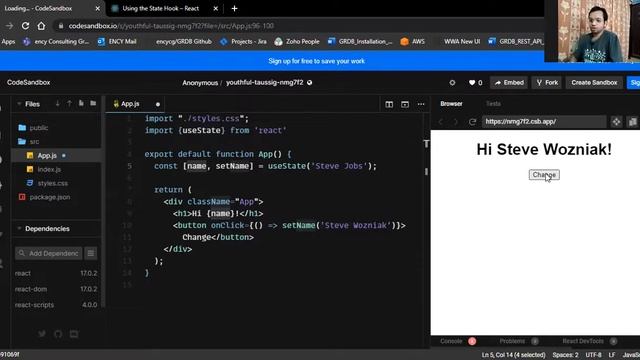This screenshot has width=640, height=360.
Task: Select the react dependency row
Action: point(56,273)
